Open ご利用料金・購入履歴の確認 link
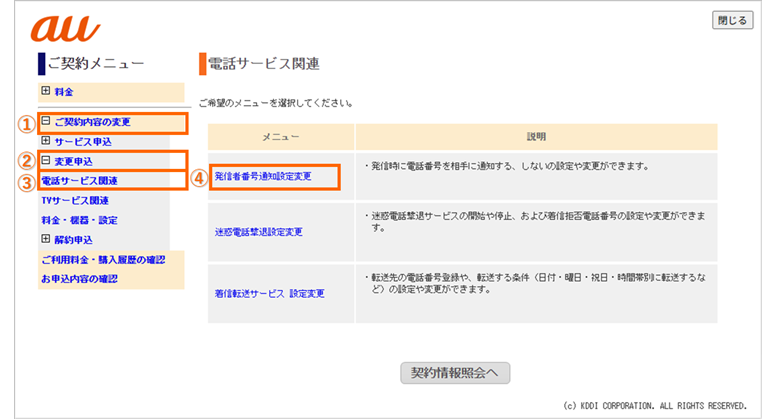 coord(102,259)
